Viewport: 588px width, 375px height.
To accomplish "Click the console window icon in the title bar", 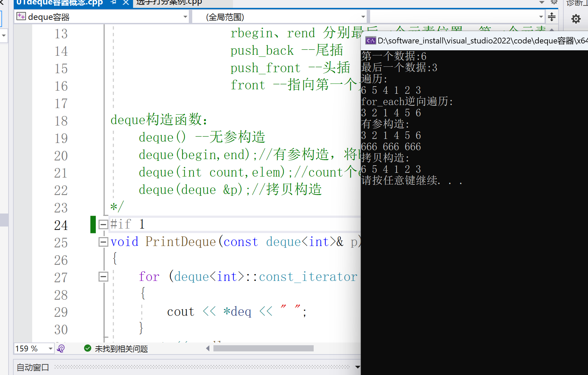I will (370, 41).
